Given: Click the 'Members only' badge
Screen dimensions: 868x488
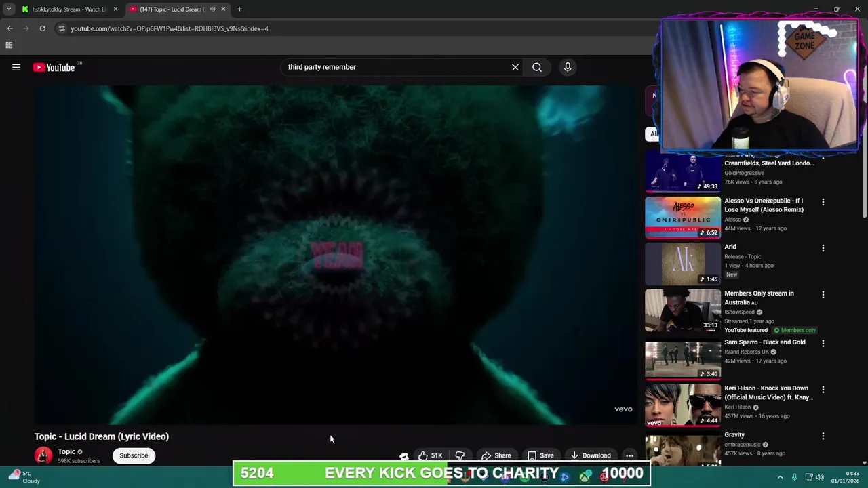Looking at the screenshot, I should (795, 330).
